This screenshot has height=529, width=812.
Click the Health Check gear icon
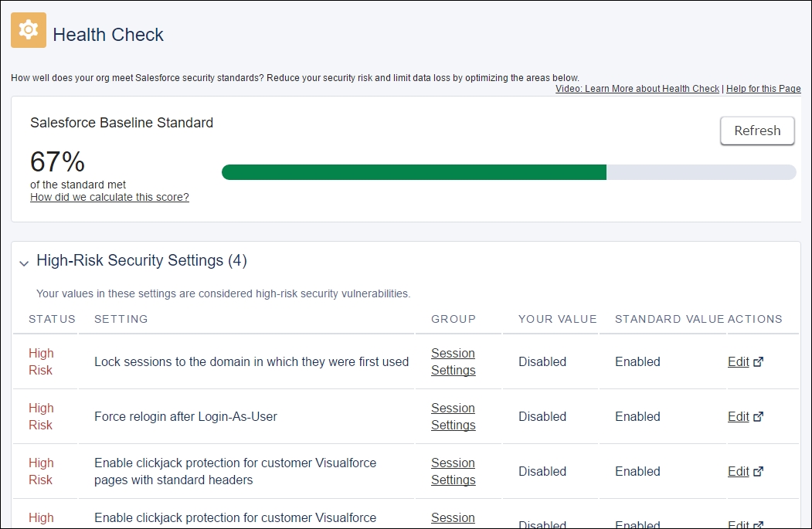29,30
